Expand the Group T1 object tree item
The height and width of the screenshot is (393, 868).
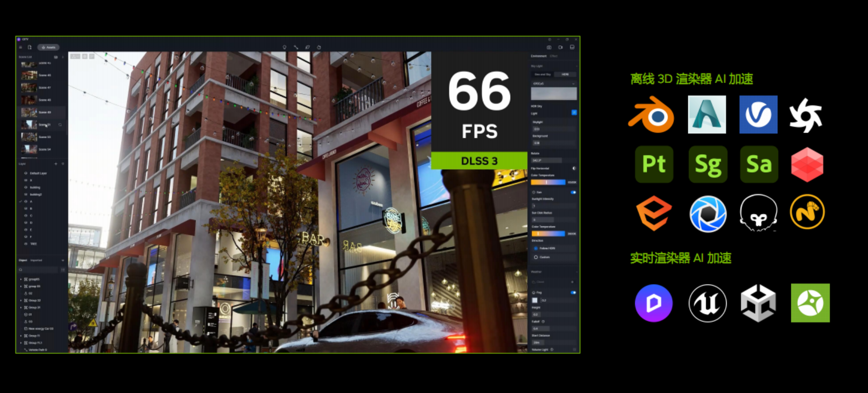pyautogui.click(x=21, y=336)
